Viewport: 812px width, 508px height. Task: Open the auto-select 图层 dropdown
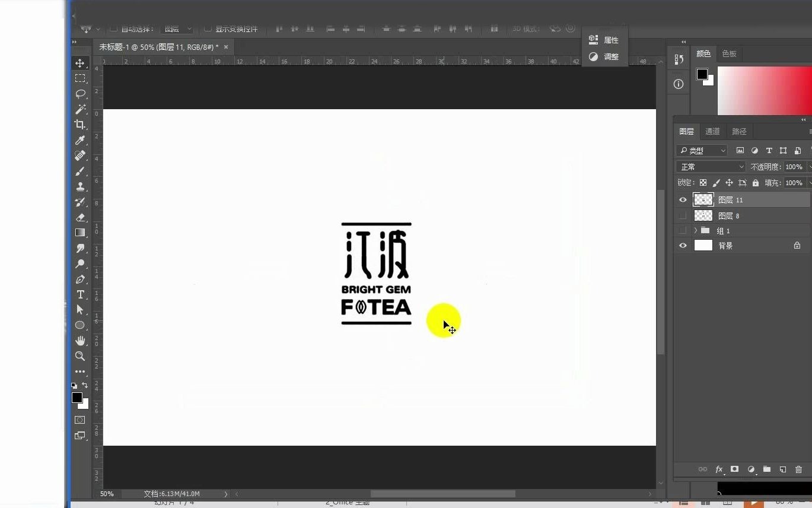[177, 28]
